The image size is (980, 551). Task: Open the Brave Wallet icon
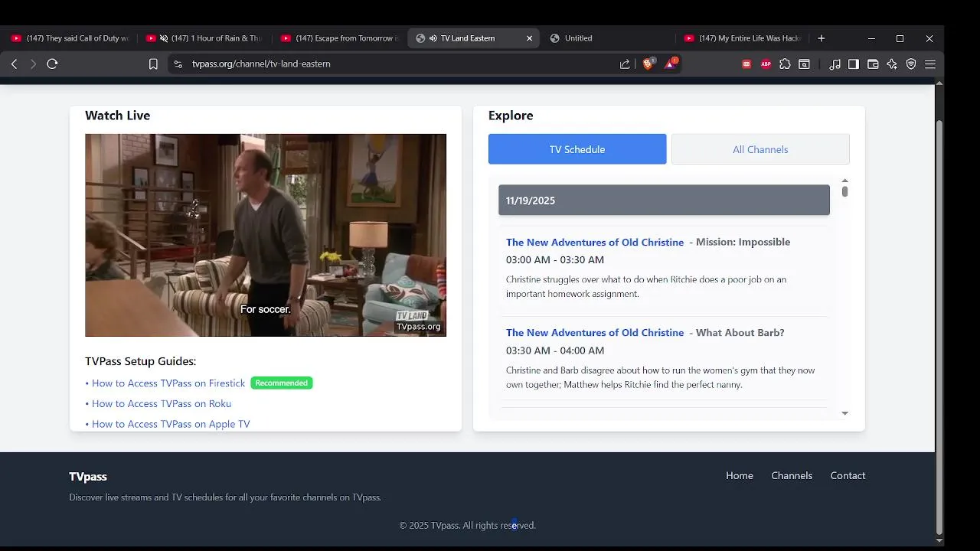pyautogui.click(x=873, y=64)
